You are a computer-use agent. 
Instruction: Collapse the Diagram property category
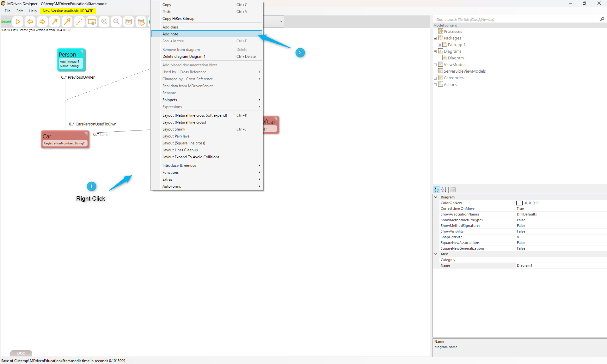[436, 197]
